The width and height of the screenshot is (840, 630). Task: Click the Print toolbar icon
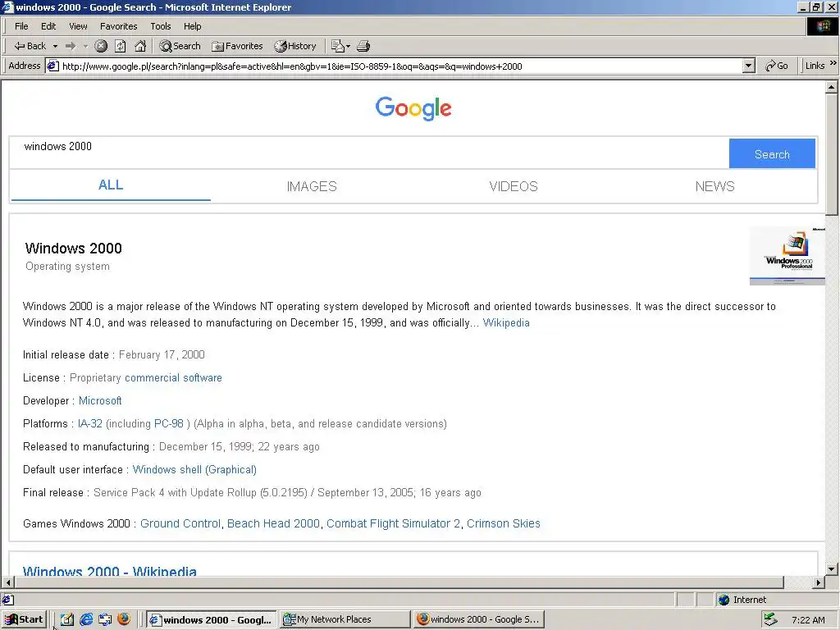click(363, 46)
